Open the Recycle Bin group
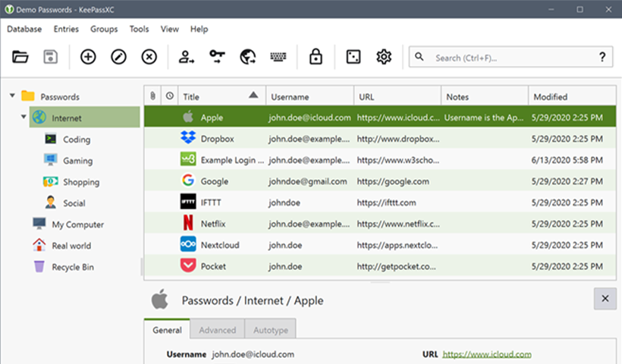This screenshot has width=622, height=364. (73, 267)
